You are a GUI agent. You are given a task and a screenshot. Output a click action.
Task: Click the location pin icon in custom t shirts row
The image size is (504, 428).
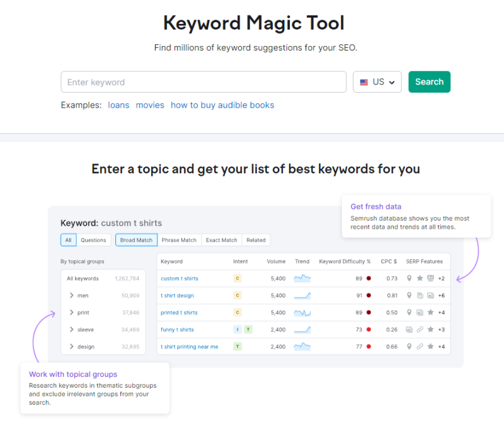pyautogui.click(x=409, y=278)
